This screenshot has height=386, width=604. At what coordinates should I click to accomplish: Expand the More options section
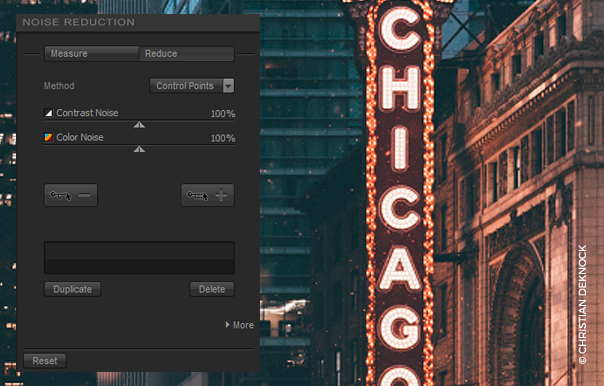[x=240, y=325]
